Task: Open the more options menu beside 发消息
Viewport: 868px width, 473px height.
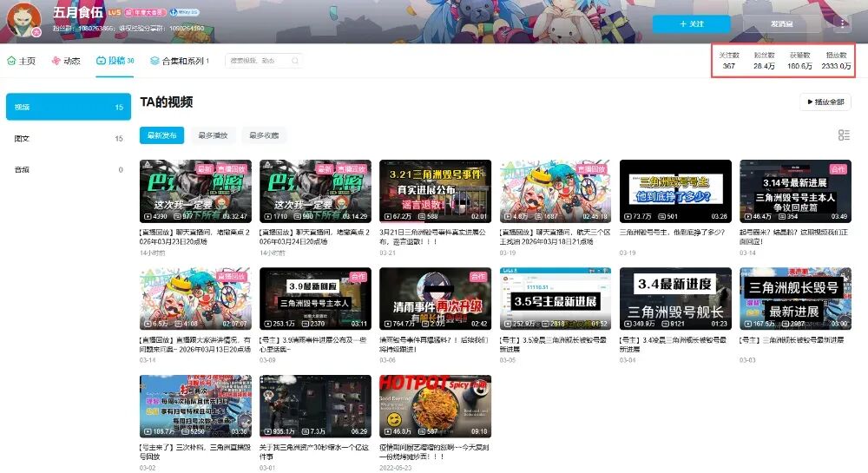Action: [x=839, y=23]
